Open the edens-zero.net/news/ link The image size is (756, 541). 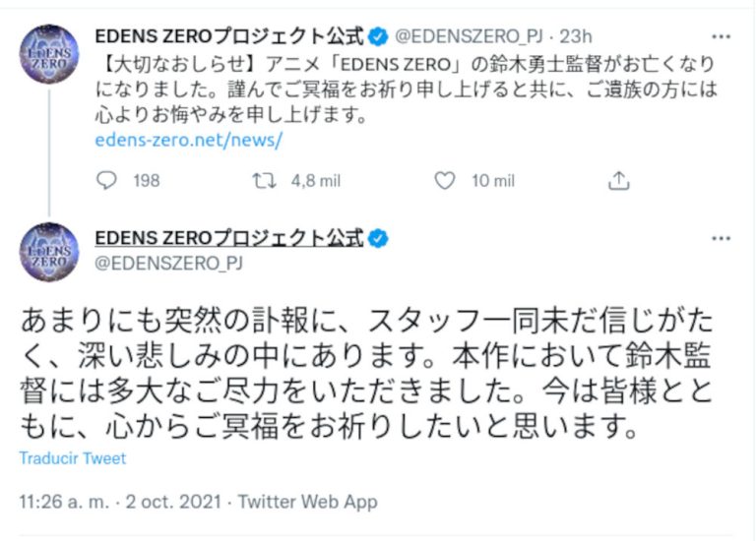pos(189,140)
